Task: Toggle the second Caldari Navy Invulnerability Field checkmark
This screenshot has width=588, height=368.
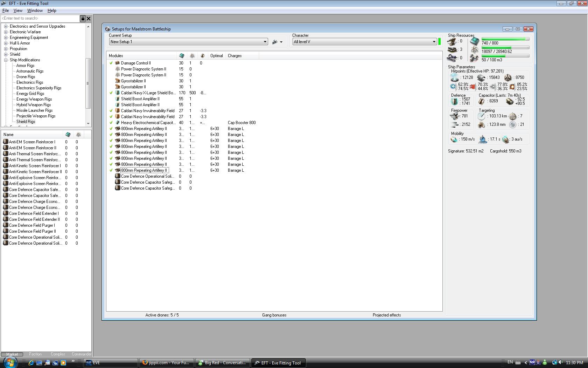Action: (111, 117)
